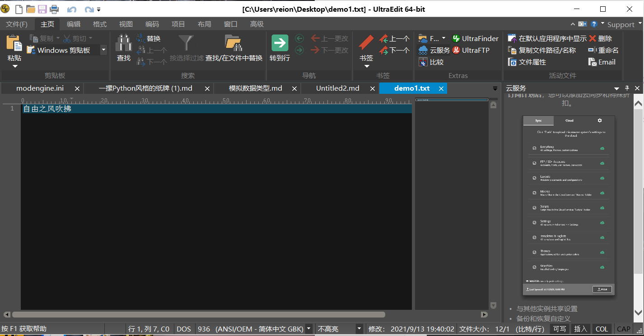Click line 1 text 自由之风吹拂 in editor
644x336 pixels.
[x=47, y=109]
